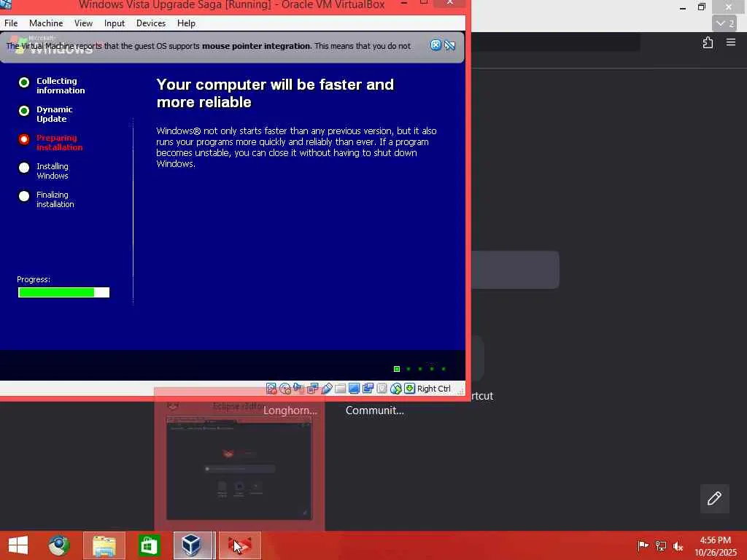Viewport: 747px width, 560px height.
Task: Switch to VirtualBox via taskbar icon
Action: [193, 545]
